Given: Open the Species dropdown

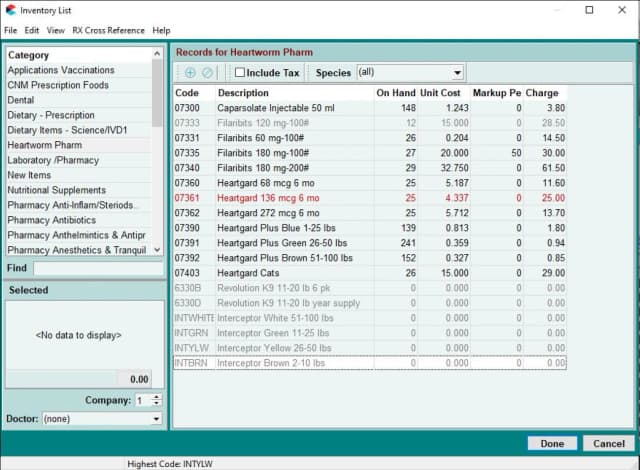Looking at the screenshot, I should (457, 73).
